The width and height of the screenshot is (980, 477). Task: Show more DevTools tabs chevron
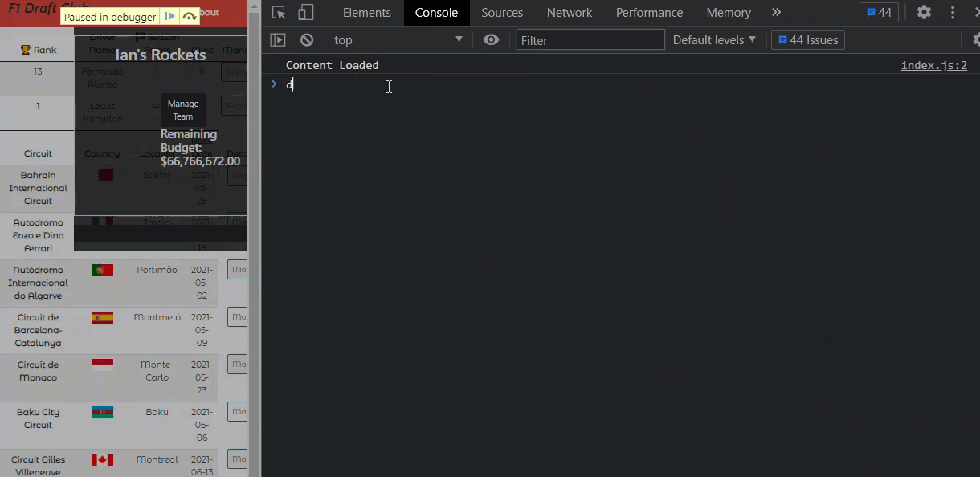[x=776, y=12]
